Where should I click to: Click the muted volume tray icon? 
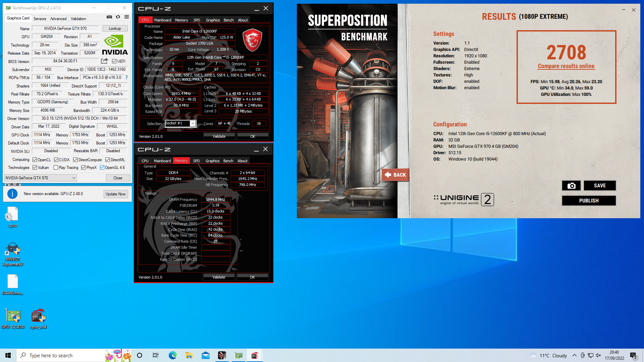click(x=598, y=355)
